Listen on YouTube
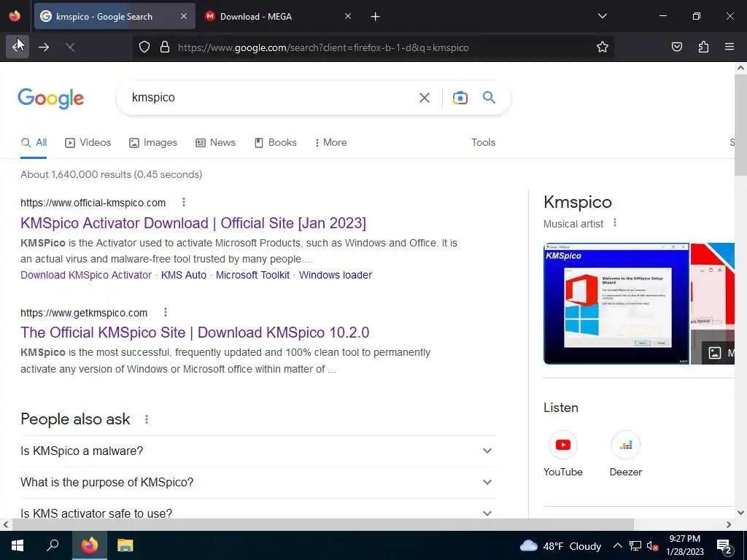Viewport: 747px width, 560px height. (x=562, y=454)
